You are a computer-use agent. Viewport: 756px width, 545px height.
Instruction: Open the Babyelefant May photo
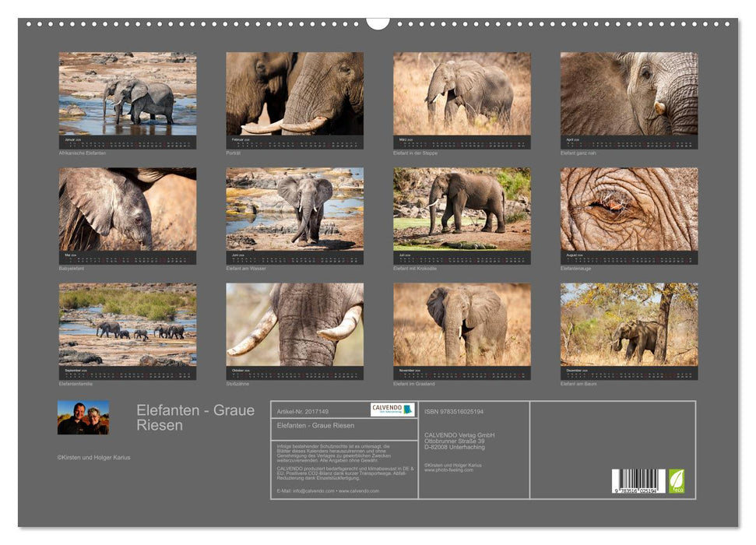[128, 209]
